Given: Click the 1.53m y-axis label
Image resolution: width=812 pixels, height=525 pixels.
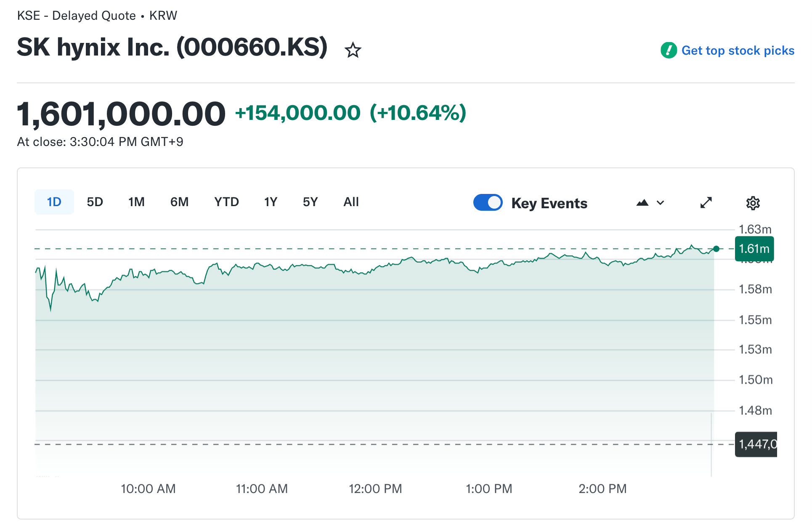Looking at the screenshot, I should (755, 350).
